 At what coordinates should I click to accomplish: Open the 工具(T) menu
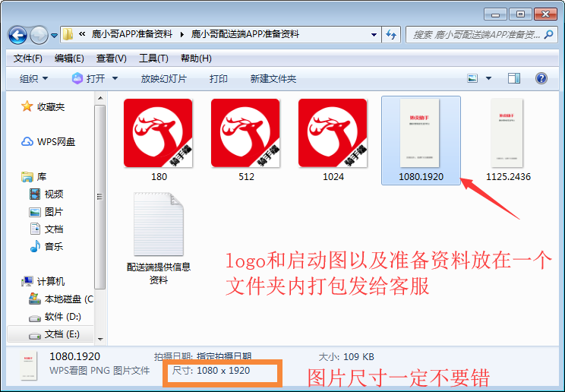click(x=153, y=58)
